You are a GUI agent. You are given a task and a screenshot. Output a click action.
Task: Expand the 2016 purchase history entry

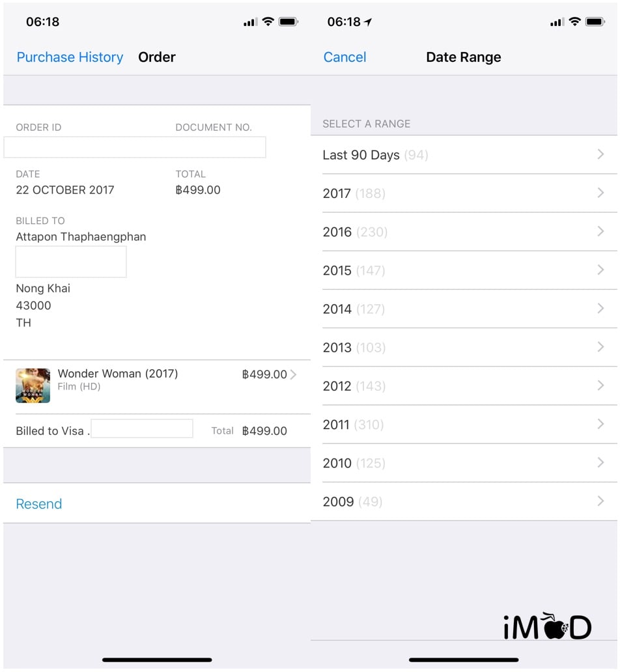tap(462, 231)
